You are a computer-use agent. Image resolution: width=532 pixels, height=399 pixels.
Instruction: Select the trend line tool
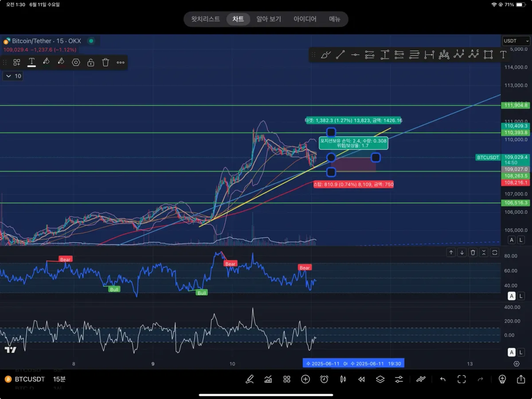tap(340, 55)
